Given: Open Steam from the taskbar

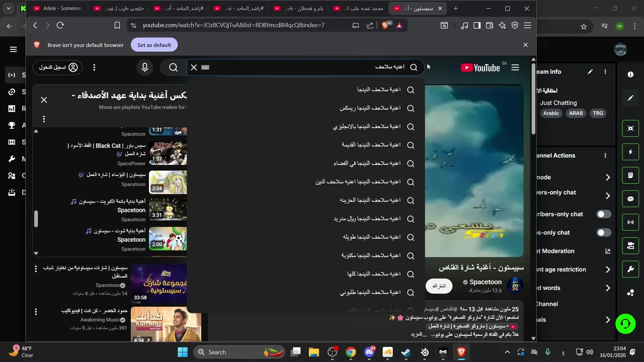Looking at the screenshot, I should pyautogui.click(x=406, y=352).
